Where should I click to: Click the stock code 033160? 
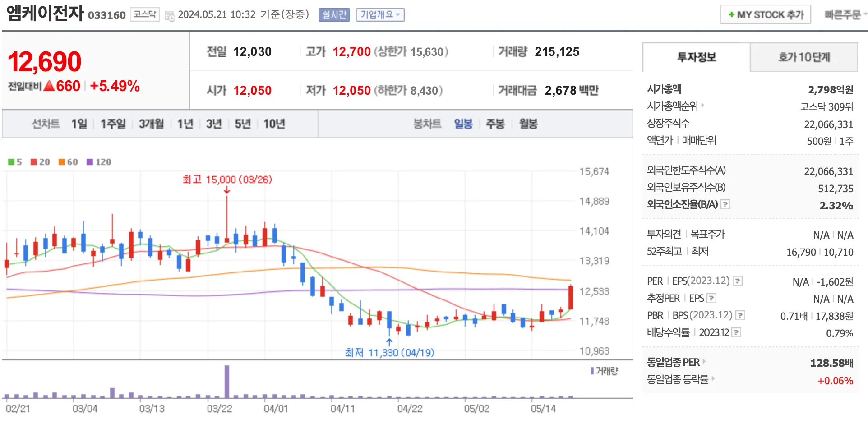point(106,15)
